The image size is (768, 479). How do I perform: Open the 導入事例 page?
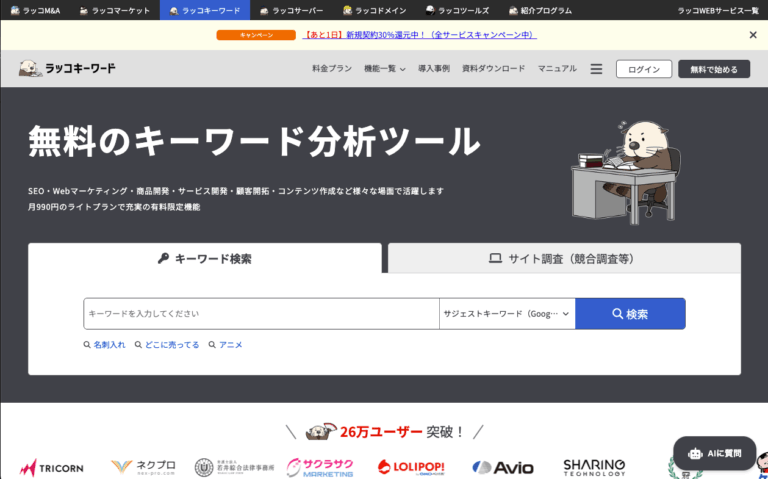[x=433, y=69]
